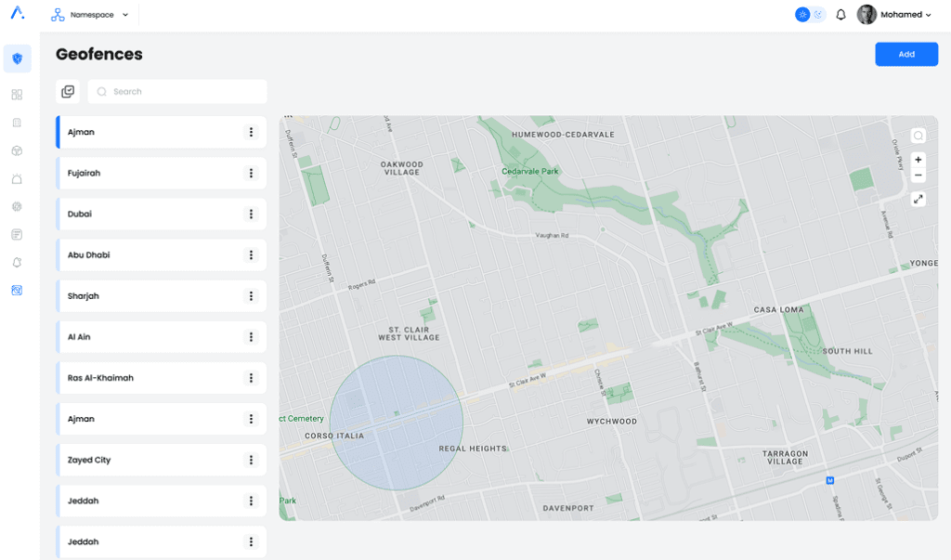Open the three-dot menu for Dubai
The height and width of the screenshot is (560, 951).
251,215
